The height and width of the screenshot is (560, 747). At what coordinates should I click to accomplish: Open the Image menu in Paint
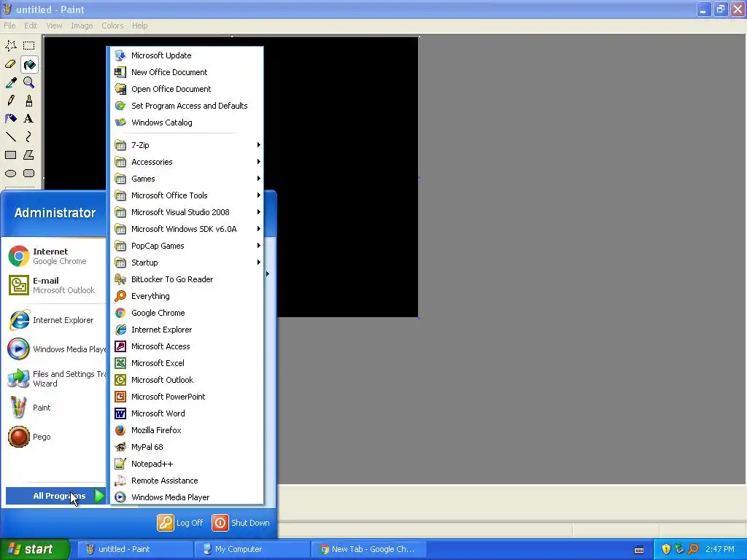(x=82, y=26)
